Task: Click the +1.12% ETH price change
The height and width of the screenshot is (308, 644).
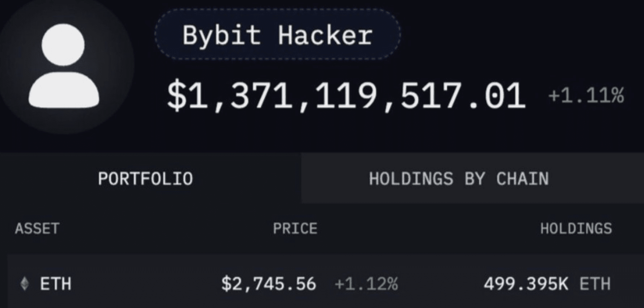Action: tap(366, 284)
